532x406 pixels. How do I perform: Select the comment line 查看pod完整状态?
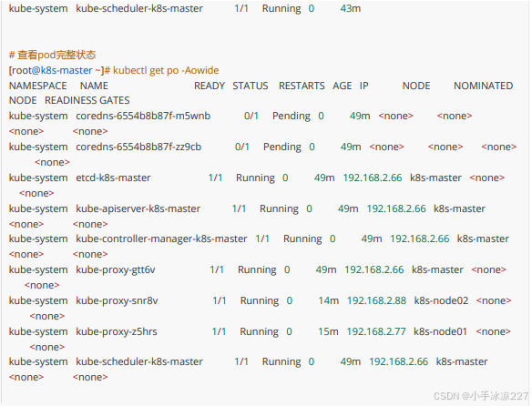pos(52,55)
